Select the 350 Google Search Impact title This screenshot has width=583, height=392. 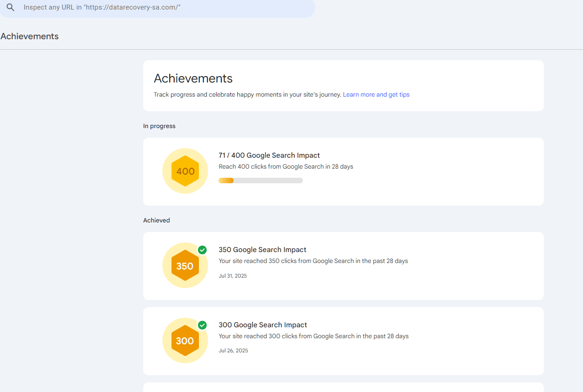pos(262,250)
